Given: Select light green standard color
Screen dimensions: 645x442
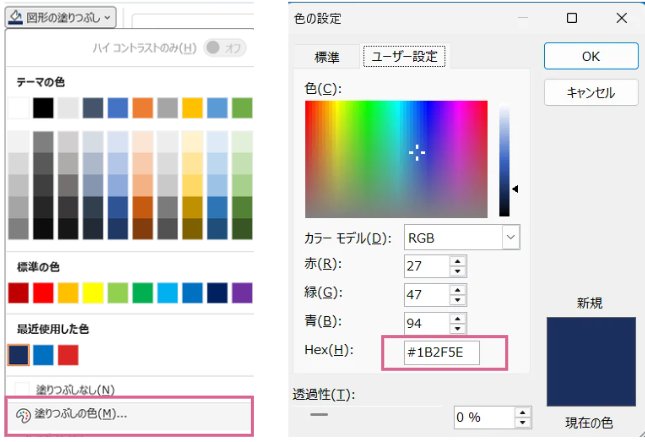Looking at the screenshot, I should click(x=118, y=293).
